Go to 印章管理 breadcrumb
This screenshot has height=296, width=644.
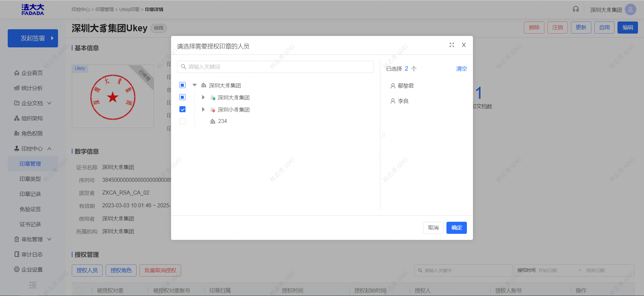pyautogui.click(x=105, y=9)
